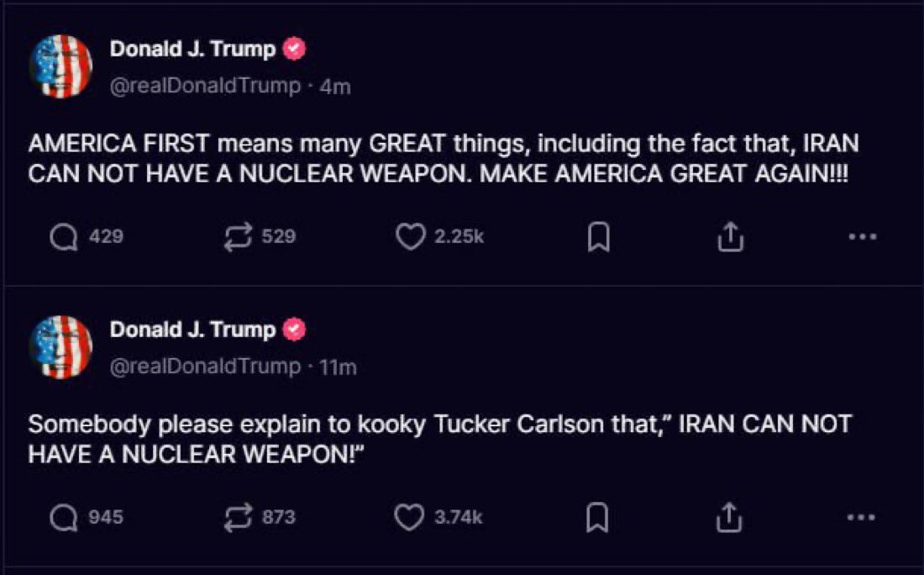Like the Tucker Carlson post

[x=410, y=518]
